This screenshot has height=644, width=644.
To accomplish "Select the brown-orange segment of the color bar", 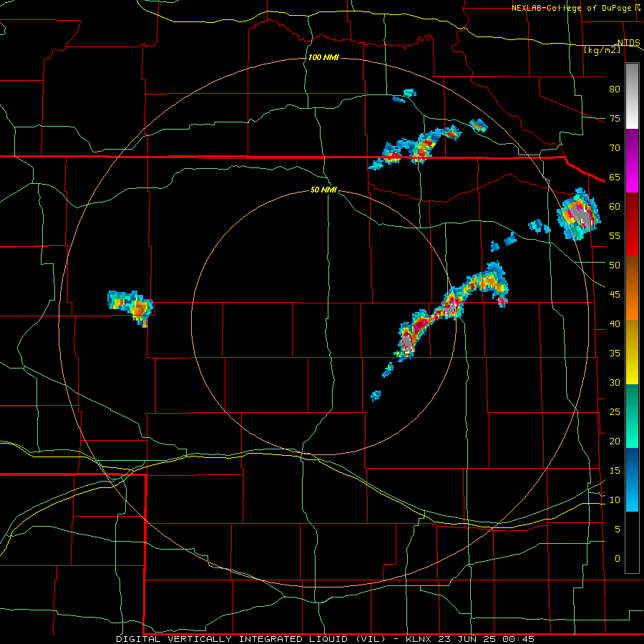I will [632, 288].
